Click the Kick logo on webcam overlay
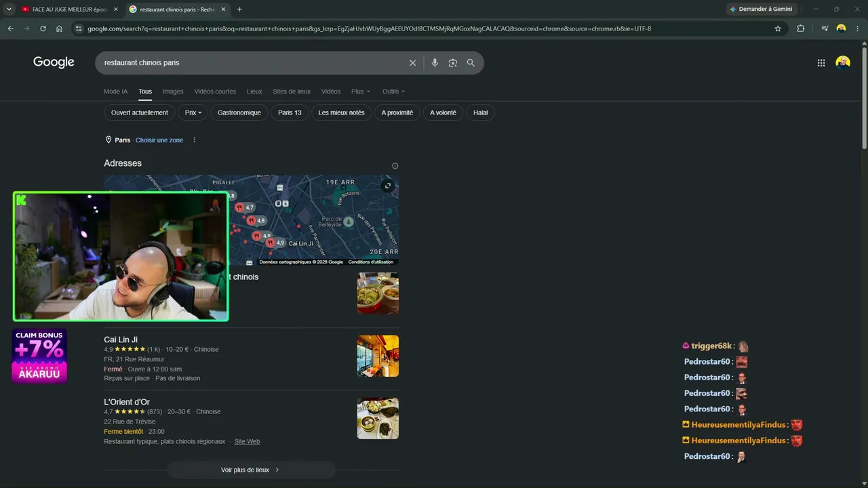The image size is (868, 488). [x=21, y=200]
